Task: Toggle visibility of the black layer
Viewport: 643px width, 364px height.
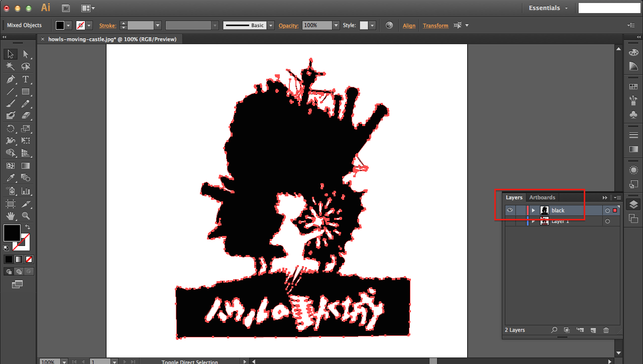Action: coord(510,210)
